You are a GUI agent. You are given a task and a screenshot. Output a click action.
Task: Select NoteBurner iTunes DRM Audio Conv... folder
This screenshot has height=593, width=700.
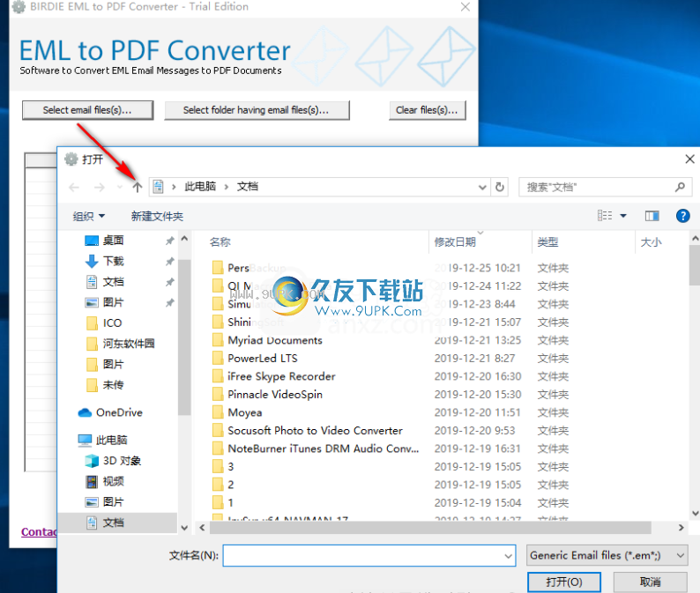pyautogui.click(x=324, y=448)
